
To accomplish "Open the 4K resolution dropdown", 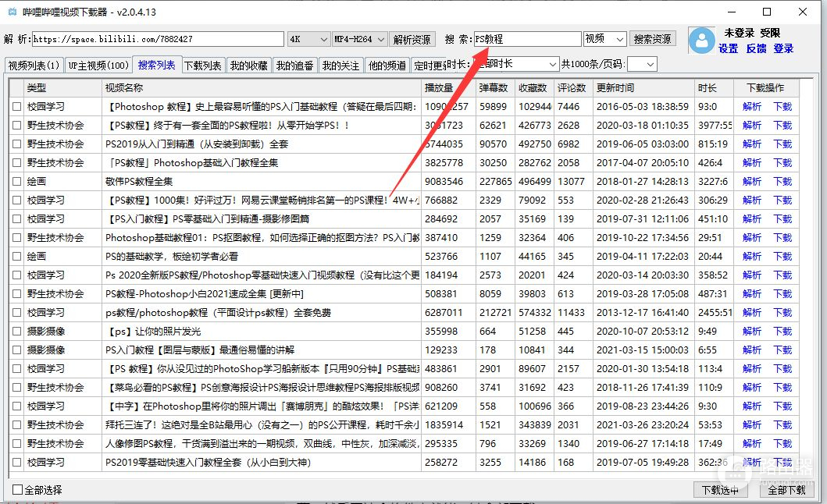I will pos(308,39).
